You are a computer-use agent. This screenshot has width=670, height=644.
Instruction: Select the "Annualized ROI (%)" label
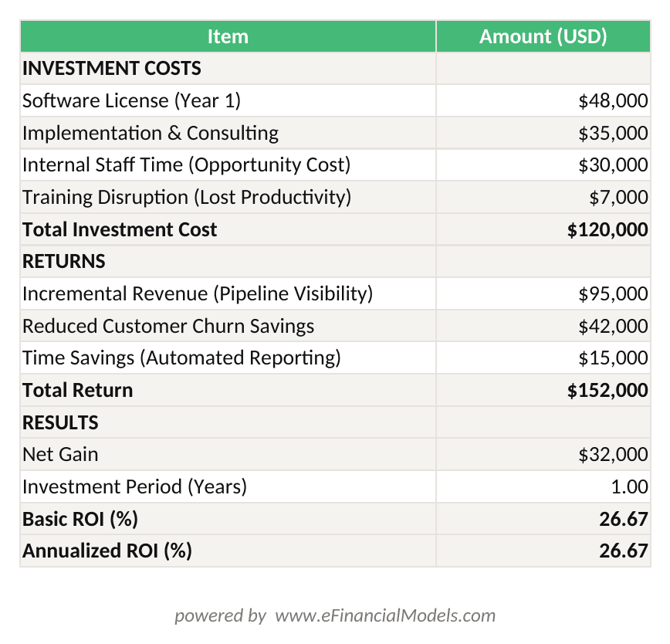tap(107, 551)
